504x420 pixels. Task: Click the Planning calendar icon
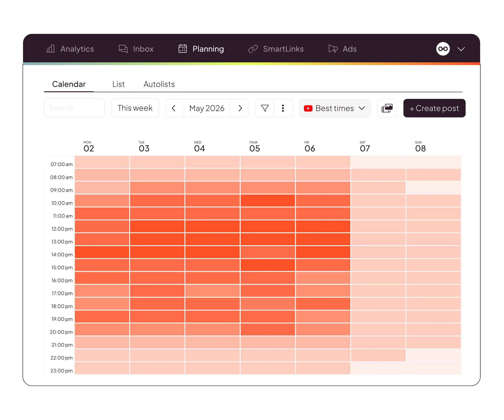pyautogui.click(x=183, y=49)
